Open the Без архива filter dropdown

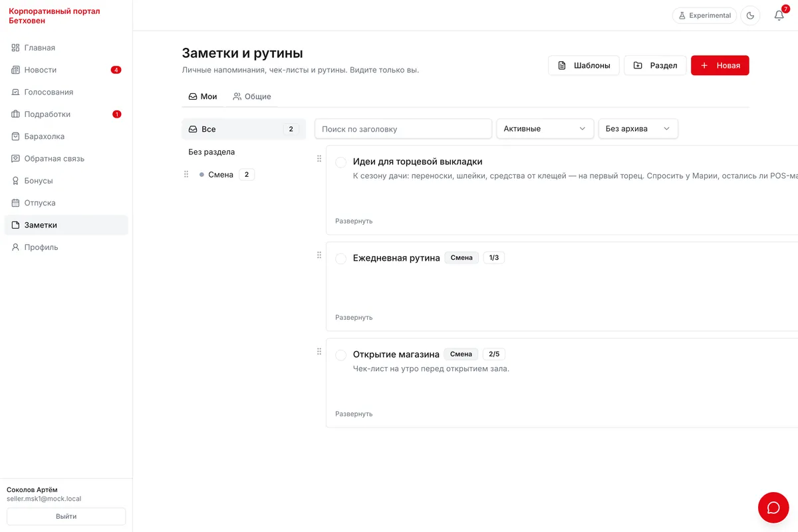coord(638,128)
